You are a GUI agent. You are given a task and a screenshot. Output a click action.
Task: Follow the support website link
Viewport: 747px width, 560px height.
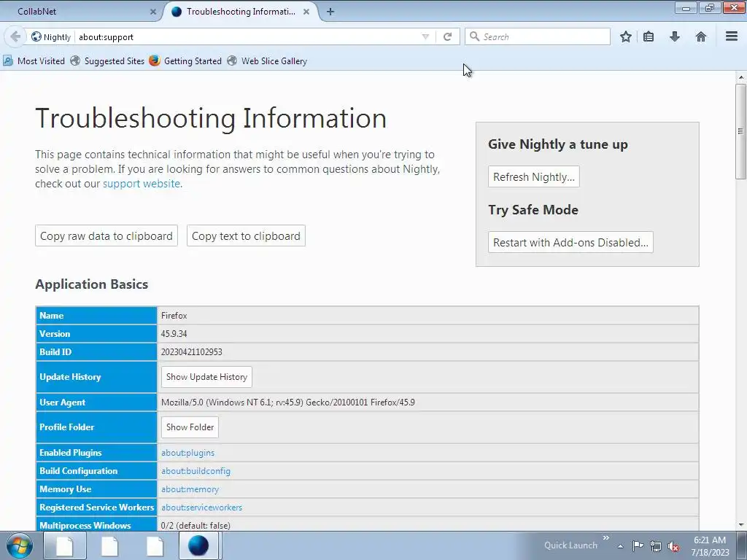pyautogui.click(x=142, y=184)
